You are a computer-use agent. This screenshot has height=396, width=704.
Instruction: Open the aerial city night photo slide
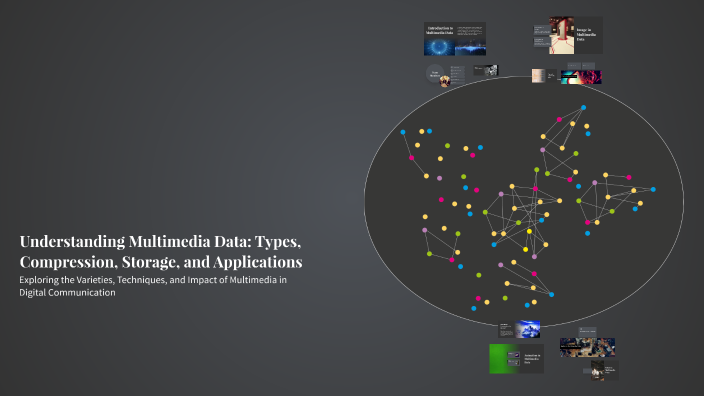587,348
